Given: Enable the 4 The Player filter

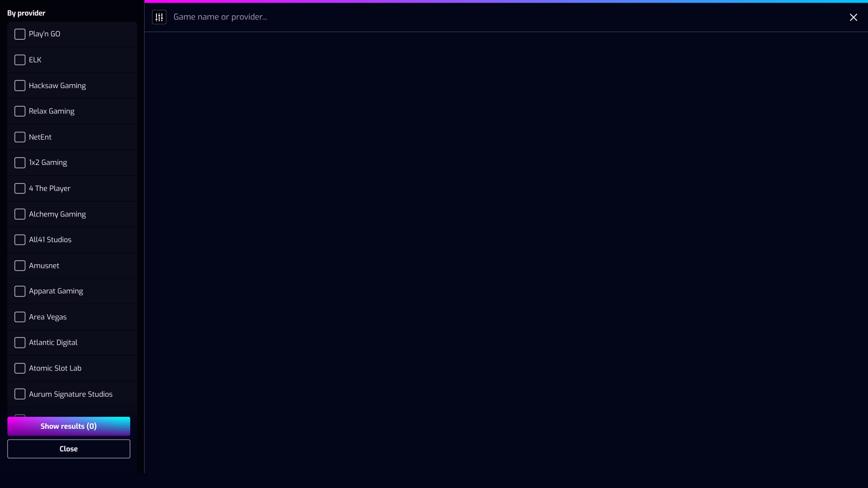Looking at the screenshot, I should tap(20, 188).
